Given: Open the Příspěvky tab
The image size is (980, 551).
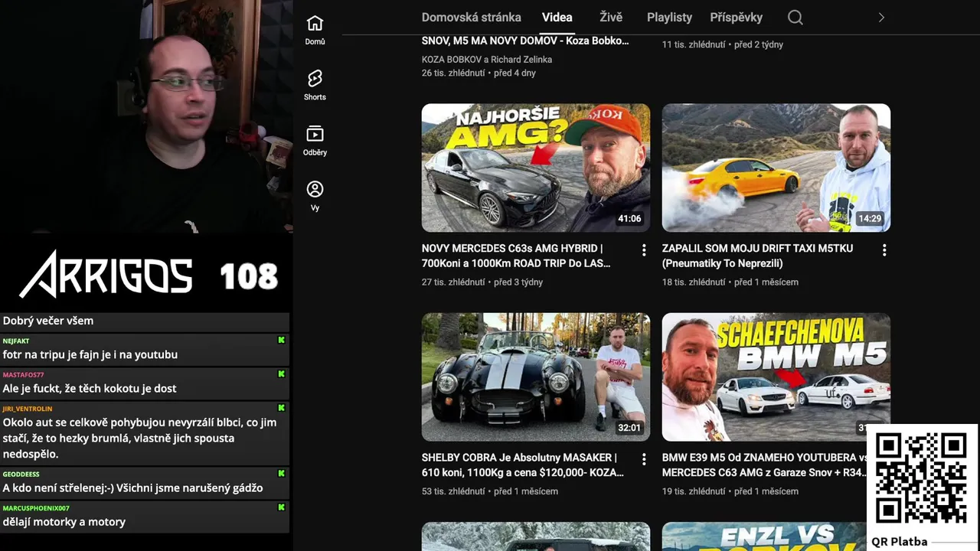Looking at the screenshot, I should pos(737,18).
